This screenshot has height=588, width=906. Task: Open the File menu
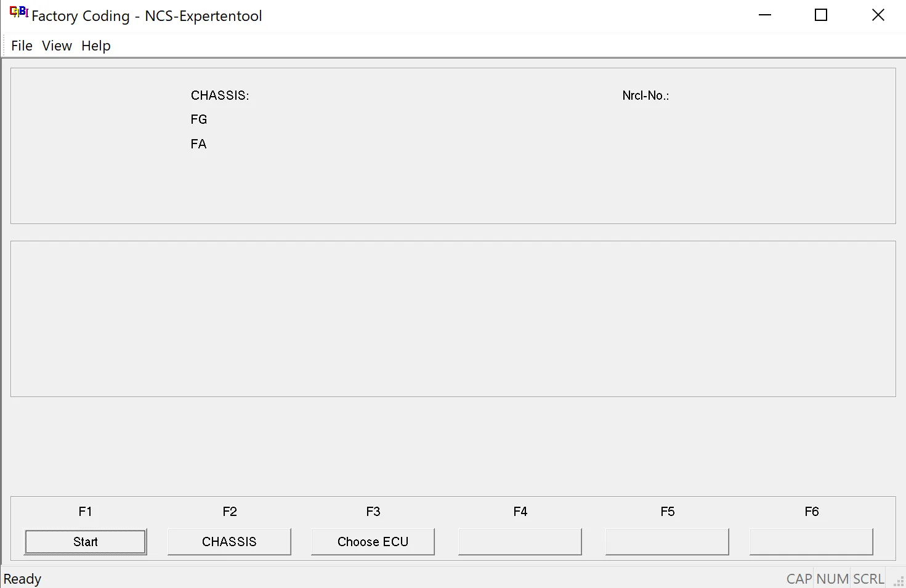(22, 46)
